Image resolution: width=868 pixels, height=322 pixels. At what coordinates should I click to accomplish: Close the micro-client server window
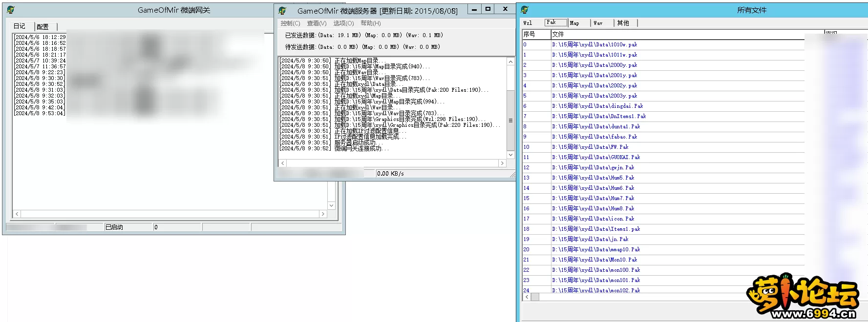506,9
